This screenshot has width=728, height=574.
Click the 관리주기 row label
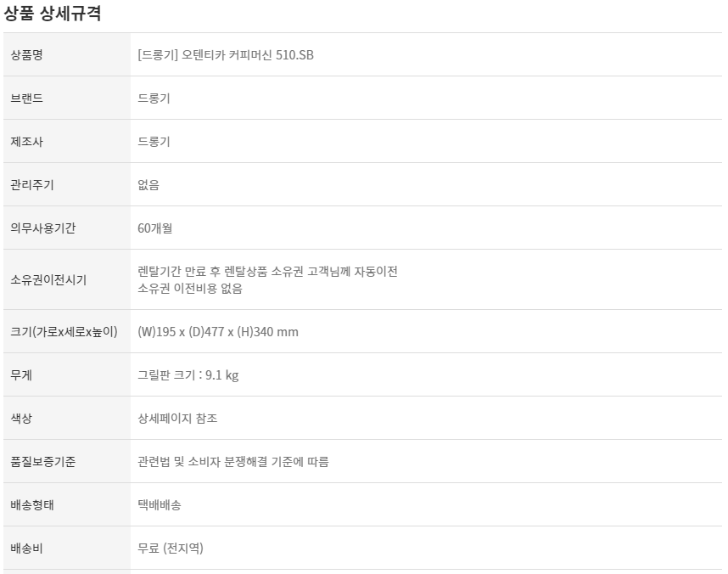[31, 185]
